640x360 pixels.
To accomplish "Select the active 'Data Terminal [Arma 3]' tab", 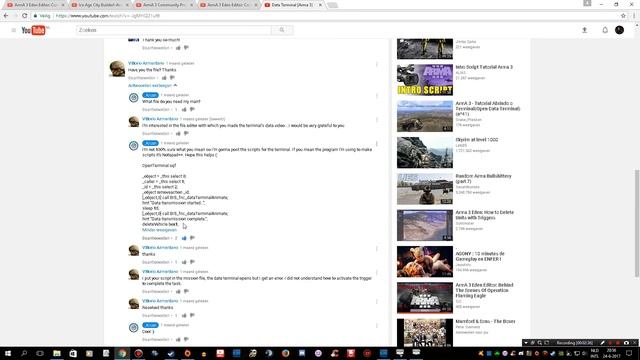I will click(x=293, y=5).
